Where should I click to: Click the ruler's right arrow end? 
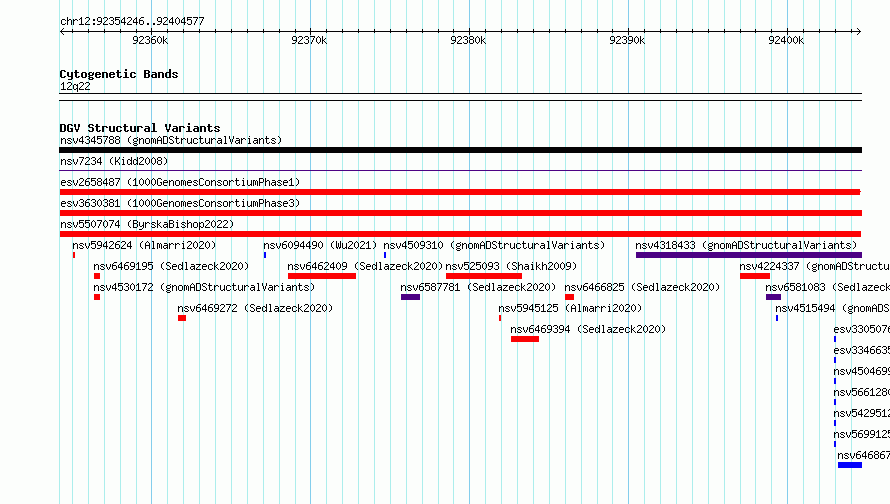coord(858,32)
